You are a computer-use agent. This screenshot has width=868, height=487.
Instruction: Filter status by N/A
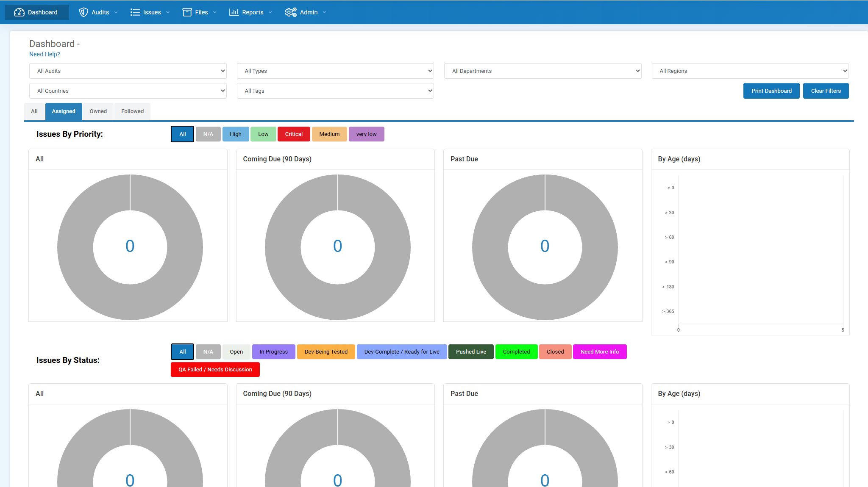coord(208,352)
